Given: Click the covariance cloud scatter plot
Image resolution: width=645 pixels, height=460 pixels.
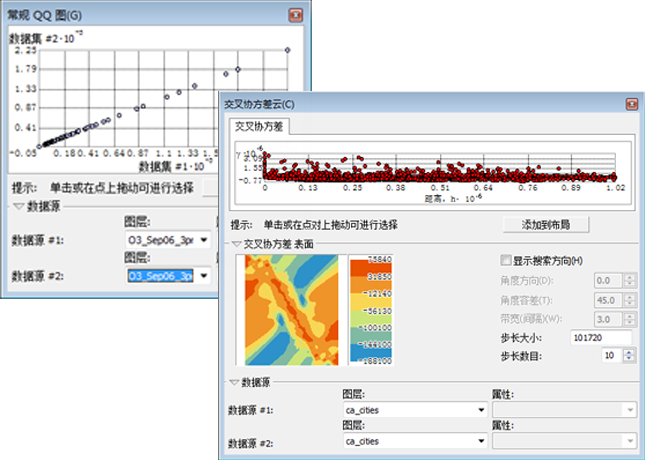Looking at the screenshot, I should (x=439, y=167).
